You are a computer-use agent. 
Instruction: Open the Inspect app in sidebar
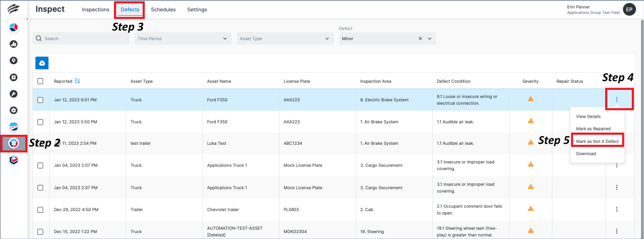(14, 143)
